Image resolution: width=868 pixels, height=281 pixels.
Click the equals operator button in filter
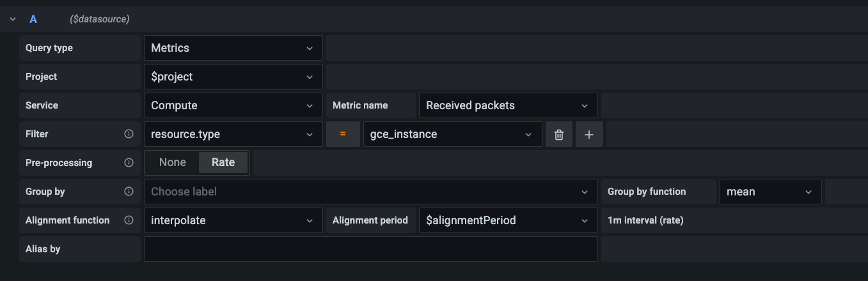pos(343,134)
